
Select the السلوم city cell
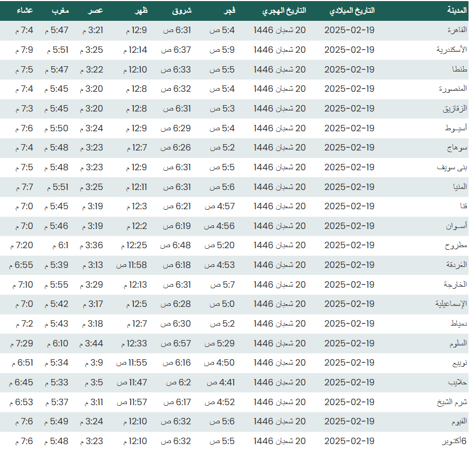pos(458,343)
